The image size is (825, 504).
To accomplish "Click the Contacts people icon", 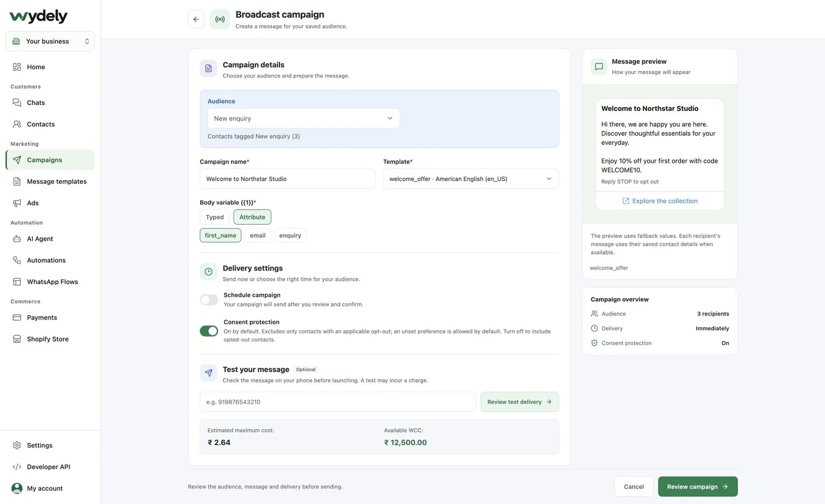I will 17,124.
